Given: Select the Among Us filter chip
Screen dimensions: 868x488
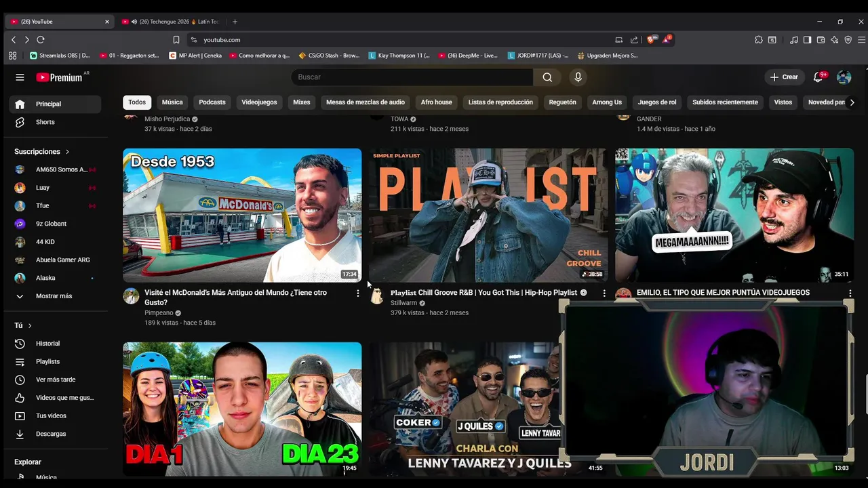Looking at the screenshot, I should click(607, 102).
